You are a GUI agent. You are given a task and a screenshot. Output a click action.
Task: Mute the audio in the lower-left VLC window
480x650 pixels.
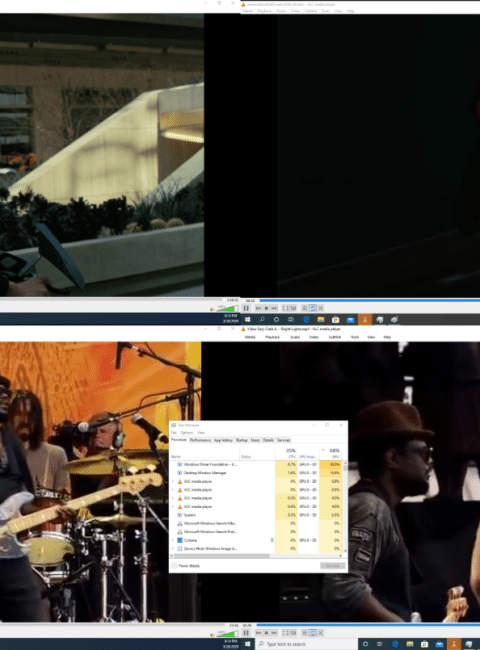(213, 634)
